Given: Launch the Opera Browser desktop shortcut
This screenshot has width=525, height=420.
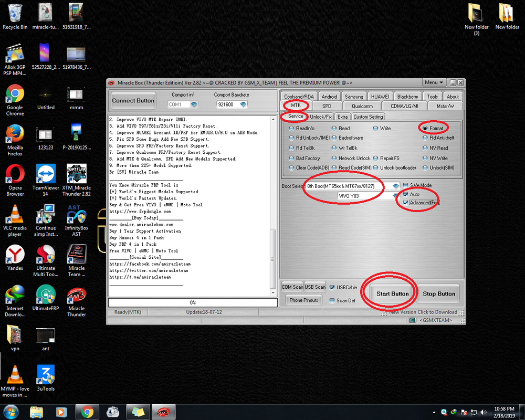Looking at the screenshot, I should pos(15,181).
